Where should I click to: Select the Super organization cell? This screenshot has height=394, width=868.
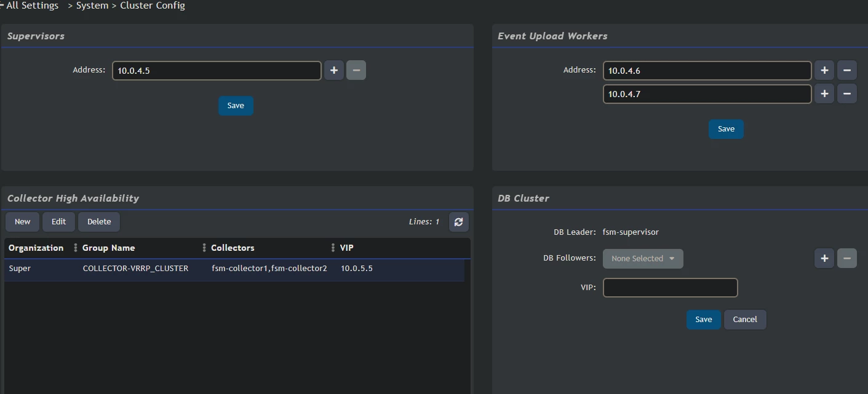pos(20,269)
